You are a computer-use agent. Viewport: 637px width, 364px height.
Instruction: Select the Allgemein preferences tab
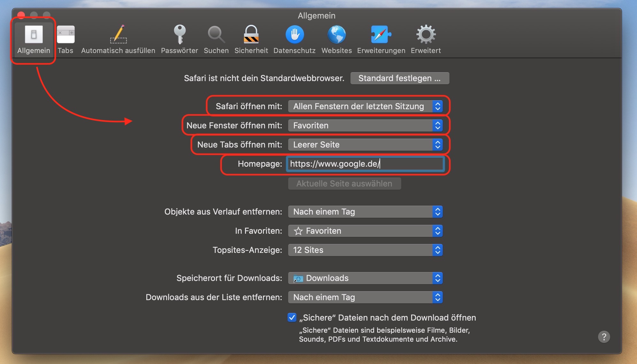(x=34, y=39)
